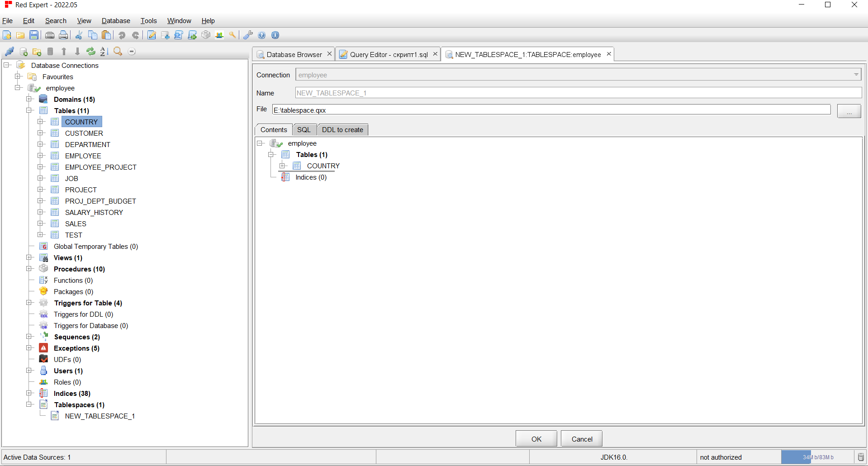Refresh the connections tree
868x466 pixels.
(91, 52)
